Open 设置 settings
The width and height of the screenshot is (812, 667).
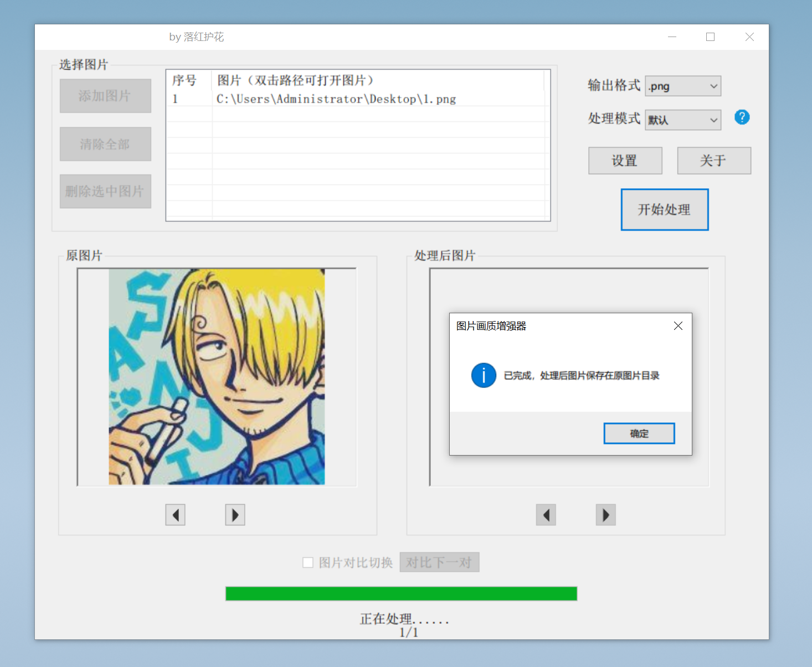[625, 161]
